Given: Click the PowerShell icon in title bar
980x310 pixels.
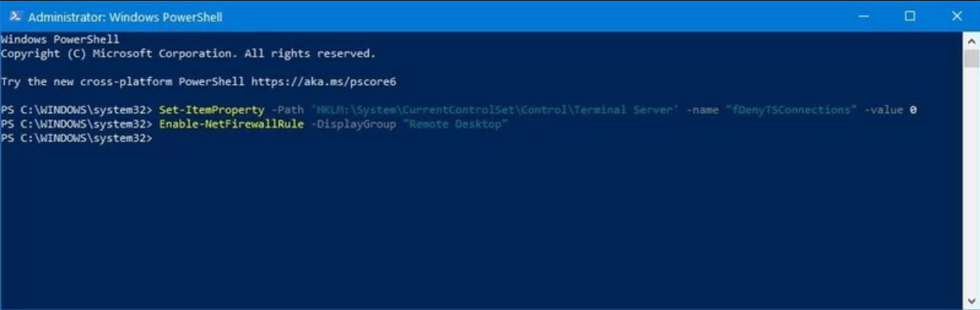Looking at the screenshot, I should pos(13,16).
